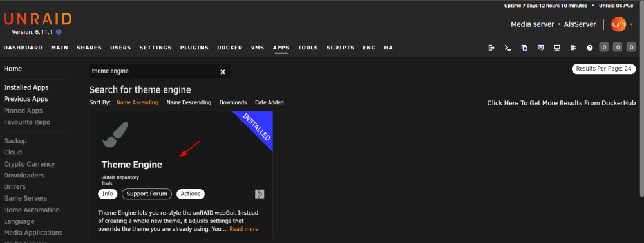Viewport: 644px width, 243px height.
Task: Select the Language category
Action: click(x=19, y=221)
